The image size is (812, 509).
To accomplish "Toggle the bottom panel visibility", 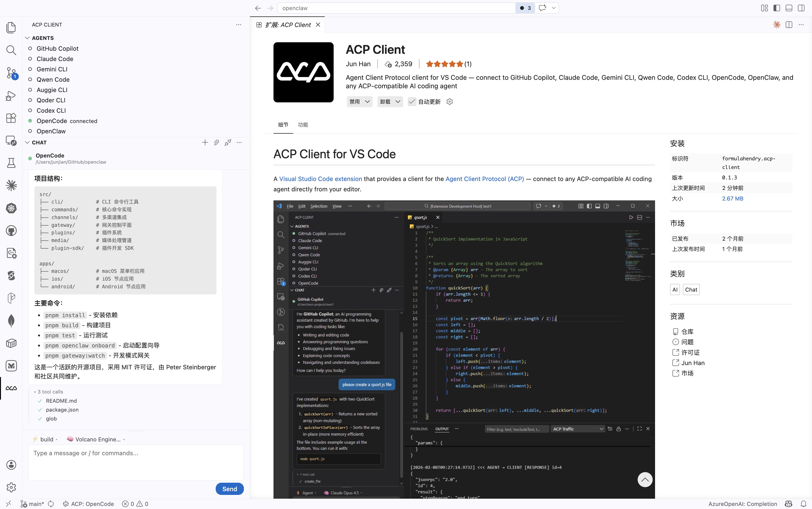I will 789,8.
